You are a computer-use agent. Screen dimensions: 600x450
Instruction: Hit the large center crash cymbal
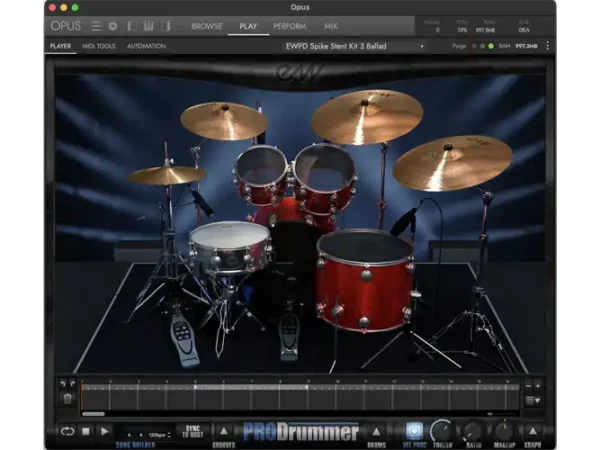pos(367,117)
